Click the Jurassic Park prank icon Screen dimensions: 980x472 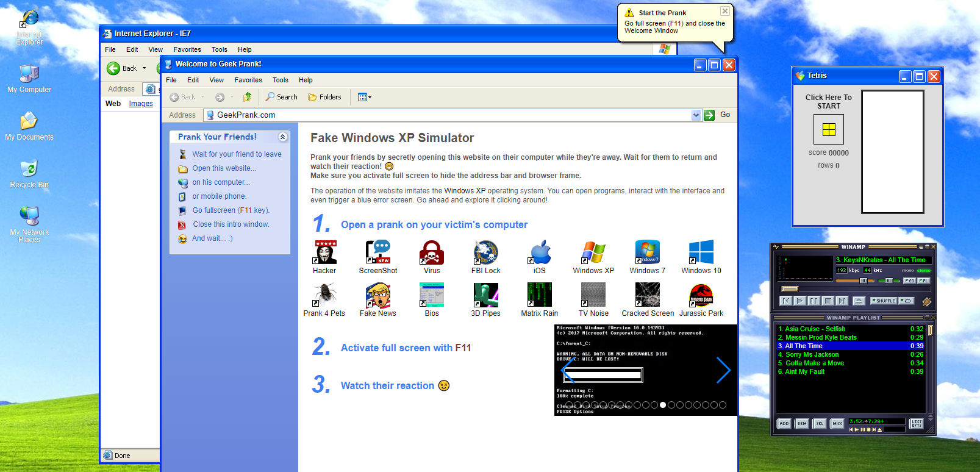pos(701,295)
